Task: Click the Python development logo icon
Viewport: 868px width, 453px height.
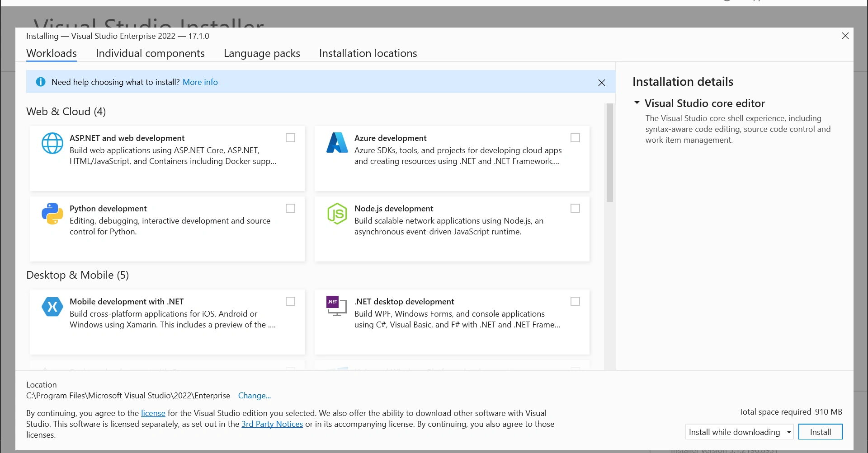Action: click(x=52, y=214)
